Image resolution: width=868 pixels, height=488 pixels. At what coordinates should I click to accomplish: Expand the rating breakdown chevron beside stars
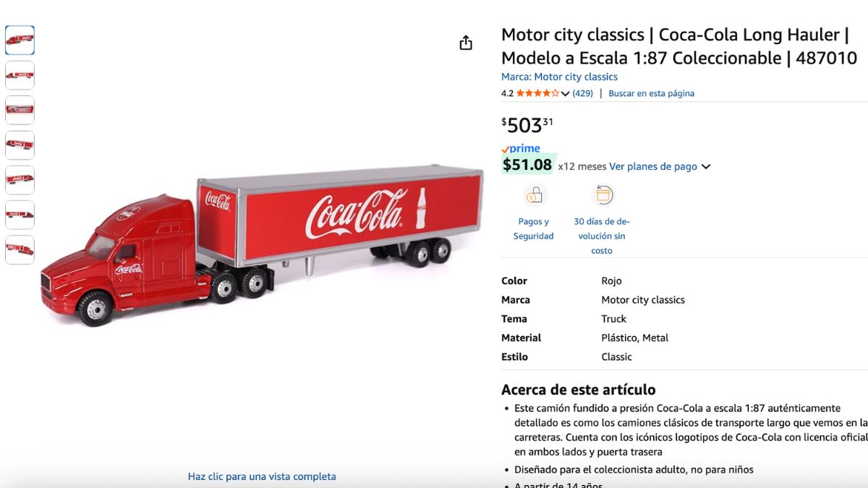[565, 93]
